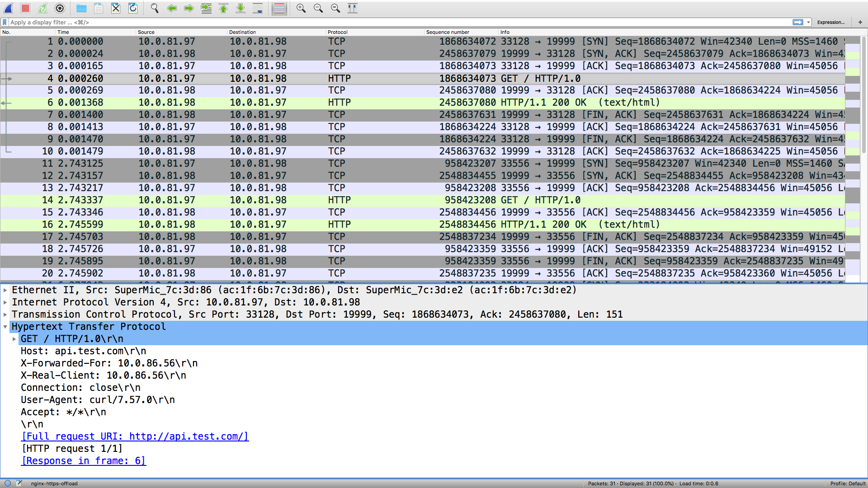Open capture options gear icon
Screen dimensions: 868x488
click(60, 8)
